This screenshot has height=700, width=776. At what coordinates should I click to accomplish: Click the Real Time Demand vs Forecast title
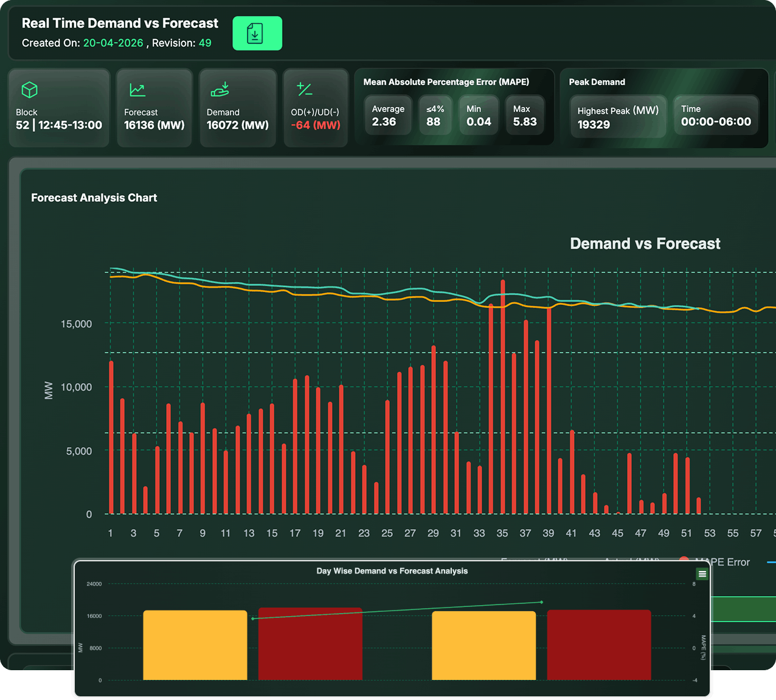[x=120, y=23]
